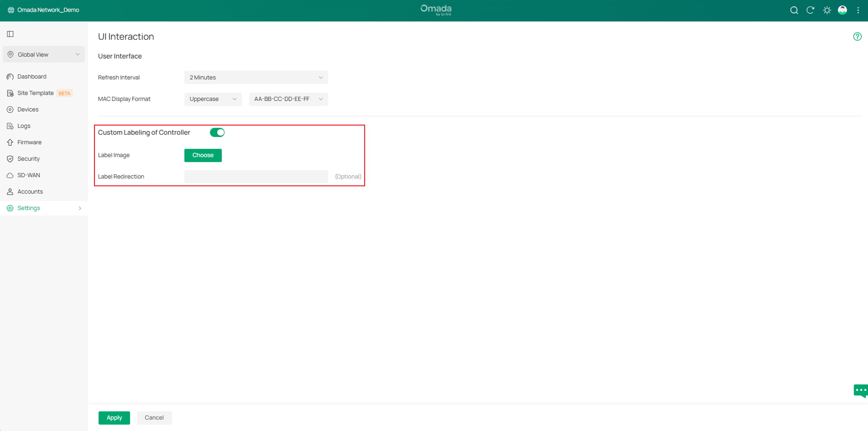Click the Apply button
The width and height of the screenshot is (868, 431).
(x=114, y=418)
